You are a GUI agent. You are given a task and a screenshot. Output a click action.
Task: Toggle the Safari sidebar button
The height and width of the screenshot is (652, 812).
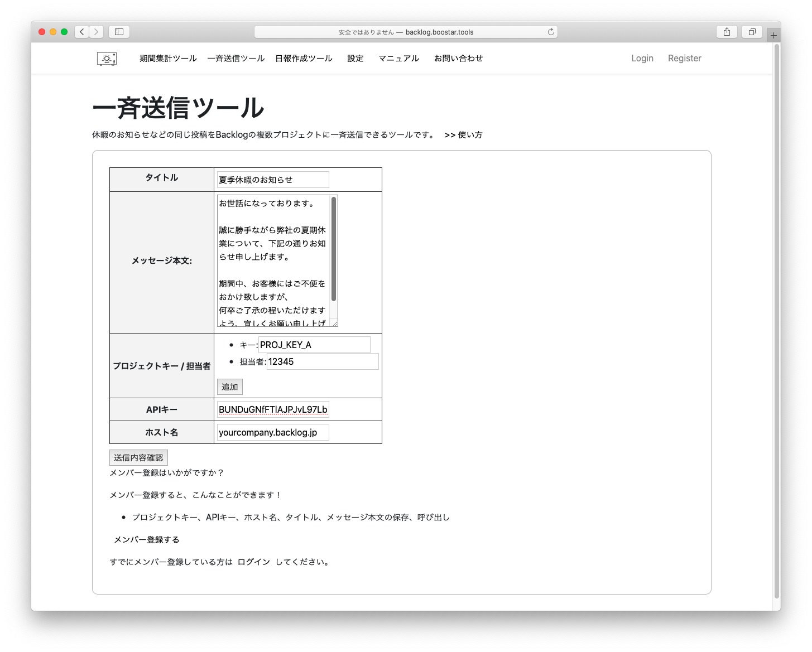119,32
